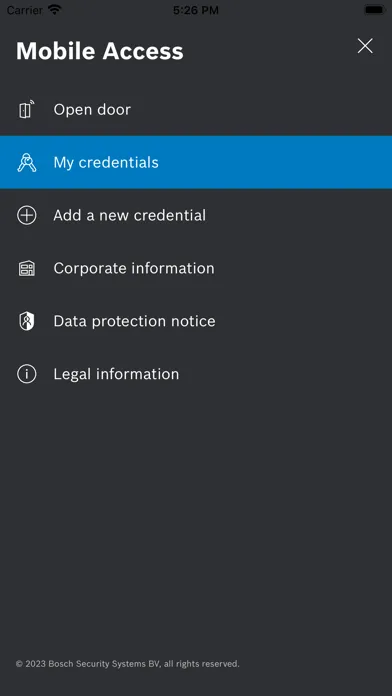Open the "Open door" menu entry

pyautogui.click(x=196, y=109)
